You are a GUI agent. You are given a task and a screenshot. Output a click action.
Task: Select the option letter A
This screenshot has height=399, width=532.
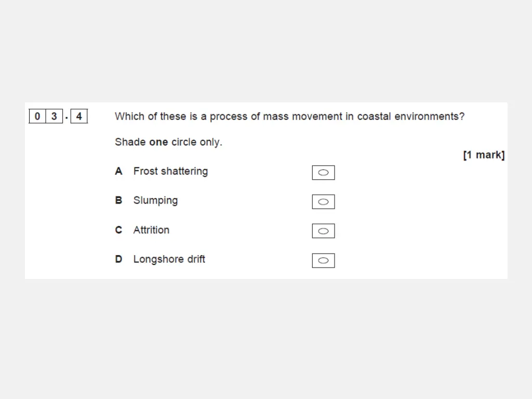click(x=118, y=171)
